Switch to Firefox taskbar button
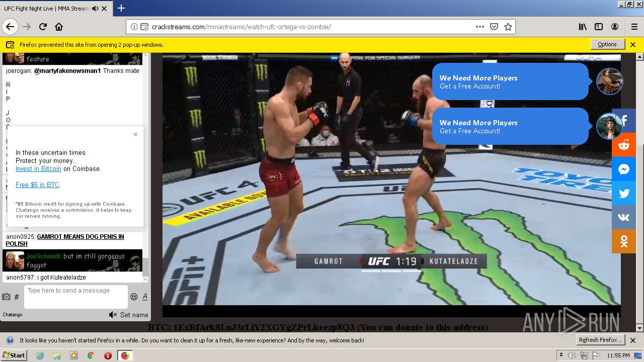The width and height of the screenshot is (644, 362). [125, 355]
